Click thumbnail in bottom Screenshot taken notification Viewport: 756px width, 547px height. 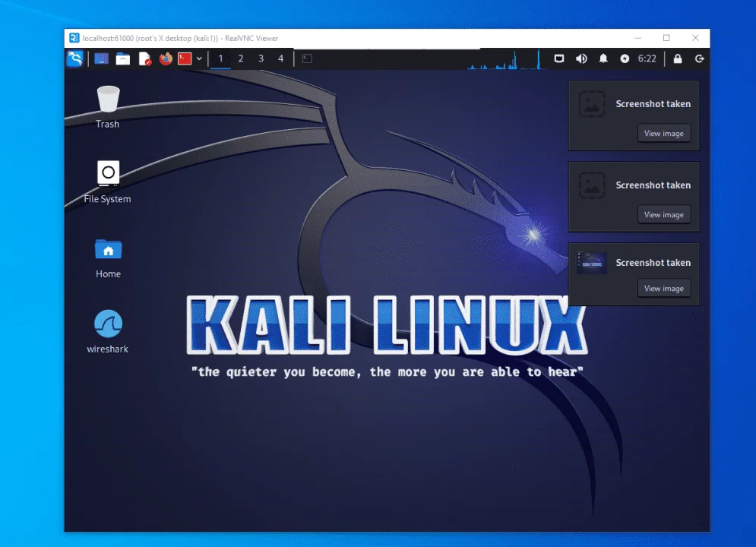coord(592,263)
